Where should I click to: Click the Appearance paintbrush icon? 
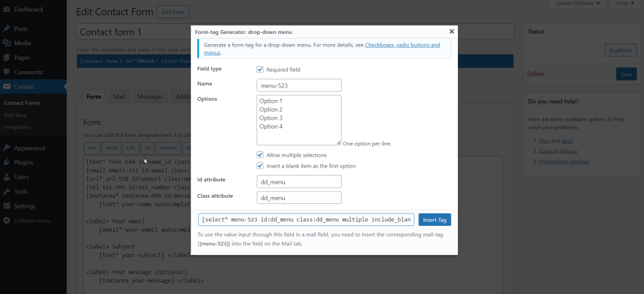click(x=6, y=149)
